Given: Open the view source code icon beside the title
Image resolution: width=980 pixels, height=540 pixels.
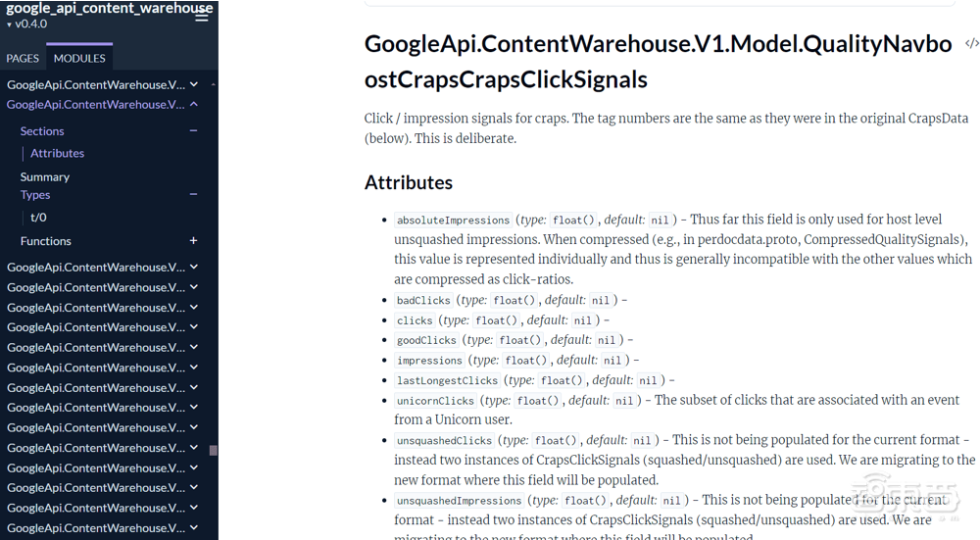Looking at the screenshot, I should pos(971,43).
